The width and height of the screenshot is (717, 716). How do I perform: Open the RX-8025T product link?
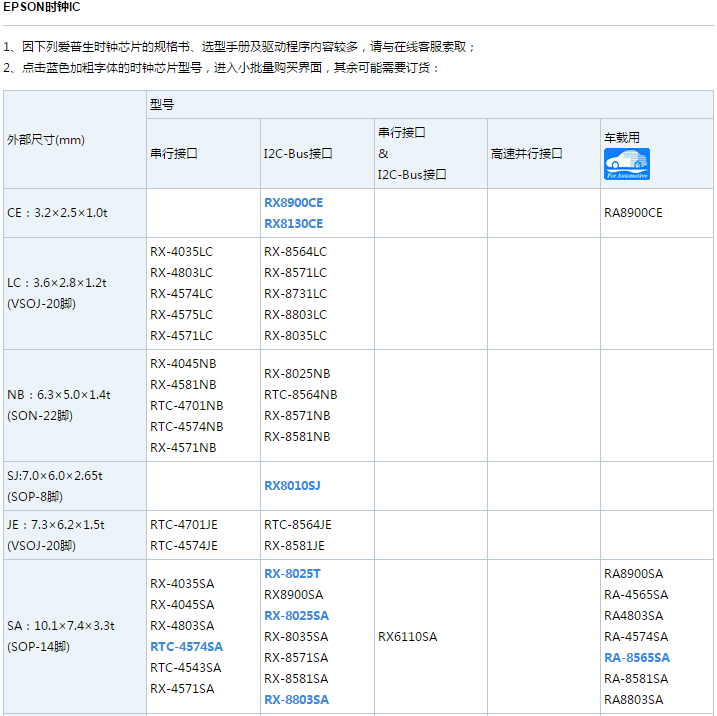click(x=292, y=574)
